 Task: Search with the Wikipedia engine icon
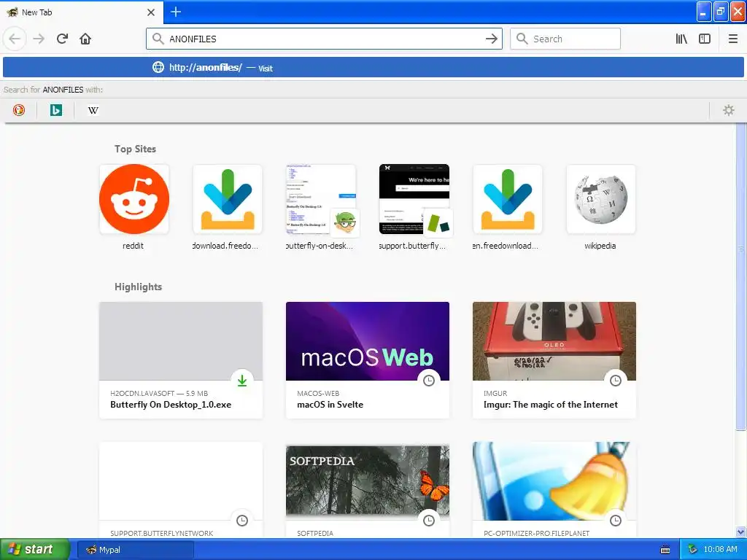point(93,110)
